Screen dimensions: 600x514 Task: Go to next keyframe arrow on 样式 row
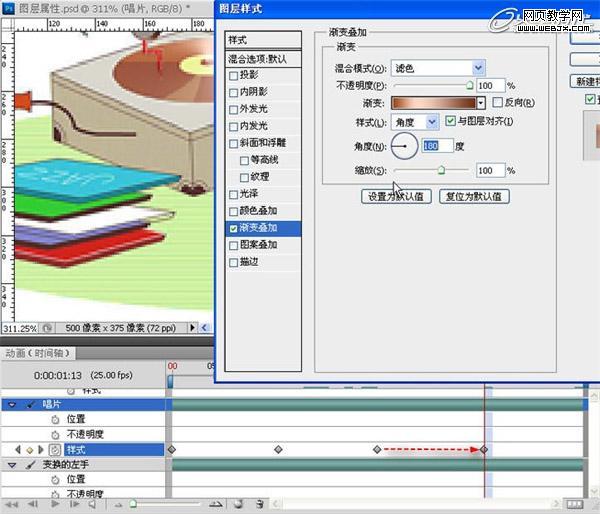tap(39, 450)
